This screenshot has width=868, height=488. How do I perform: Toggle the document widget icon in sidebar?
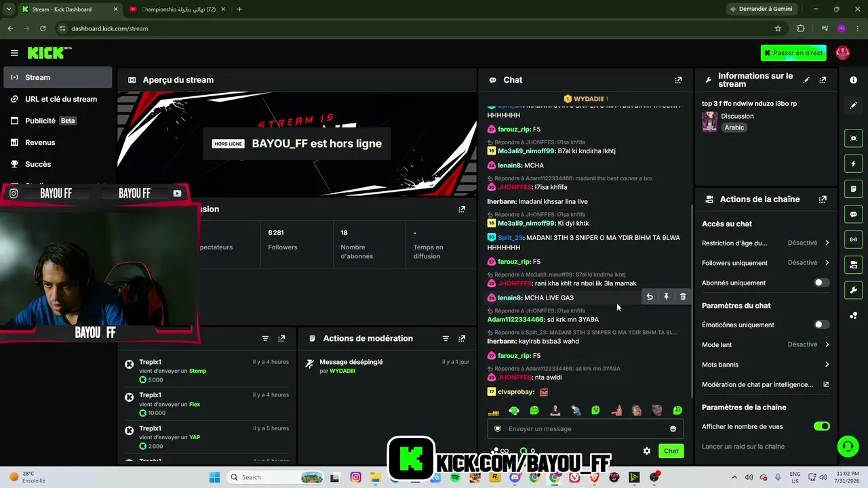[x=854, y=188]
